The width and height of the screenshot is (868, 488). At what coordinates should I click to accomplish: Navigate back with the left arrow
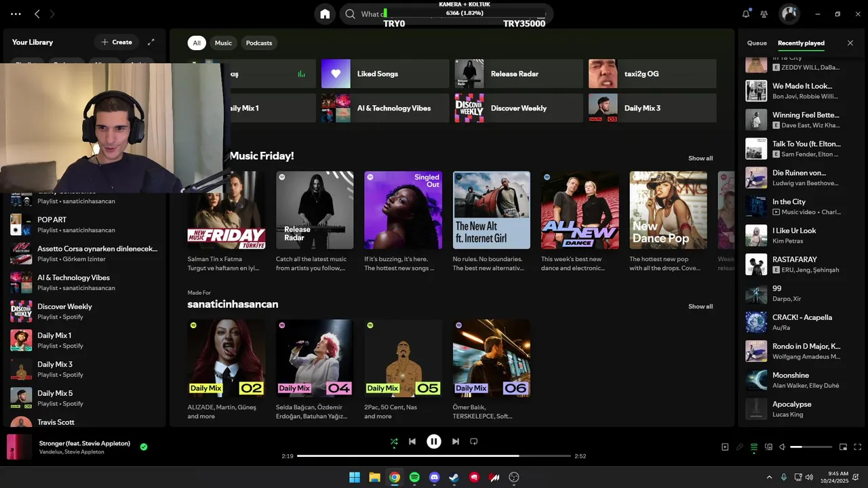coord(37,14)
